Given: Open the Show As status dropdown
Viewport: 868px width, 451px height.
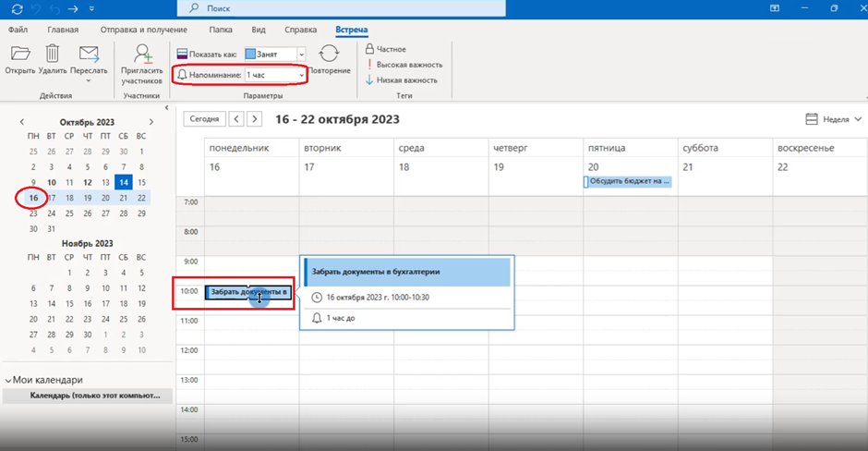Looking at the screenshot, I should (301, 55).
